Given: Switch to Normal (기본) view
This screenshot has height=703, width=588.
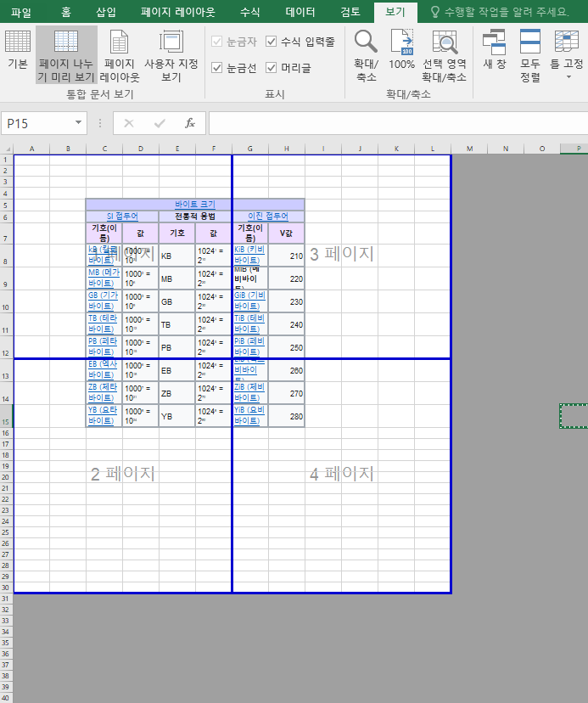Looking at the screenshot, I should point(18,50).
